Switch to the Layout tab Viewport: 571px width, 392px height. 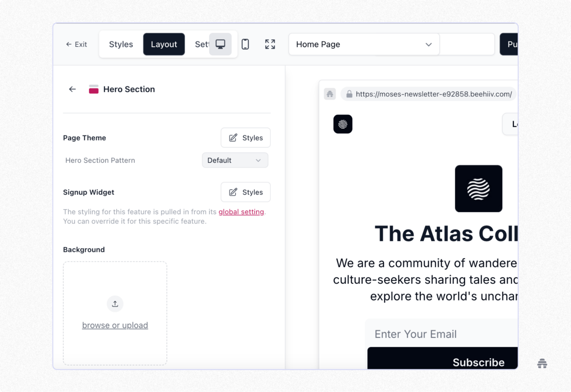pyautogui.click(x=164, y=44)
